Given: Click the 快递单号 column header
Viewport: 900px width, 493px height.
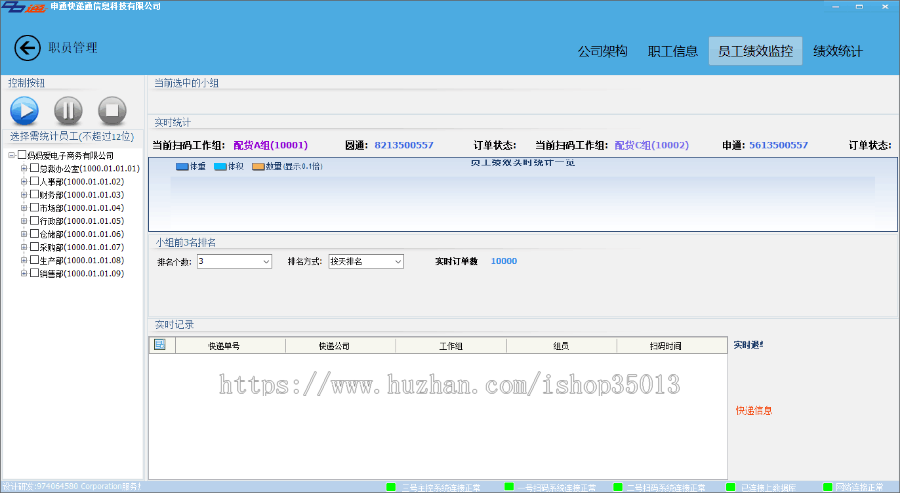Looking at the screenshot, I should pos(230,346).
